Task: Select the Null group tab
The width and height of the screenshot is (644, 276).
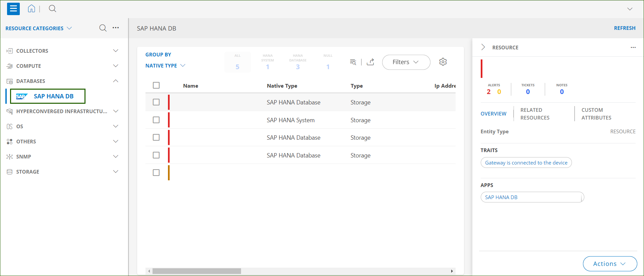Action: 328,62
